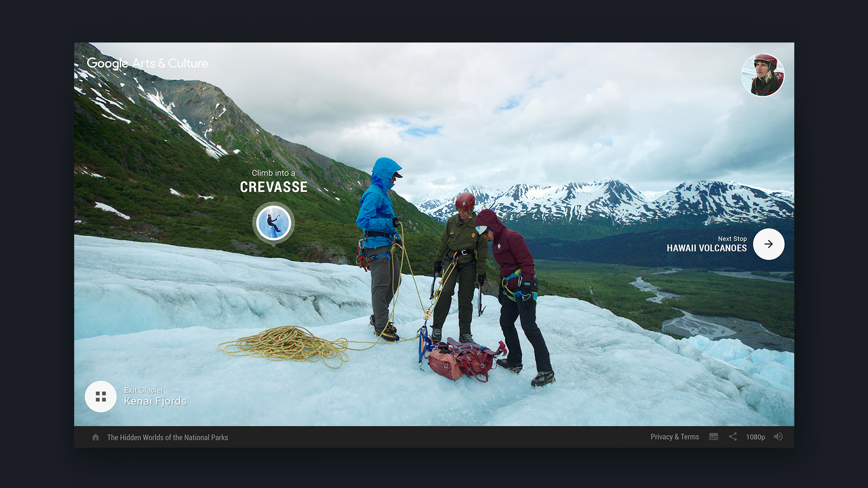Click the HAWAII VOLCANOES next stop label
The height and width of the screenshot is (488, 868).
(706, 249)
